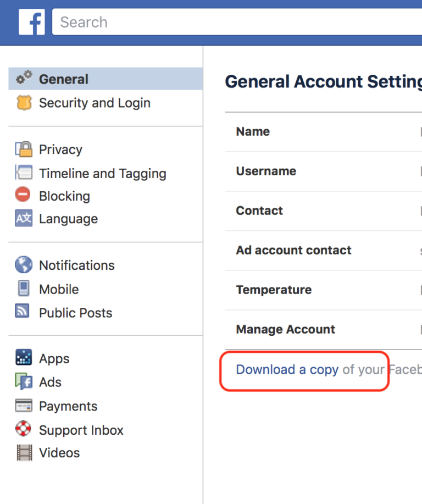Click the Language translate icon
This screenshot has height=504, width=422.
pos(24,218)
